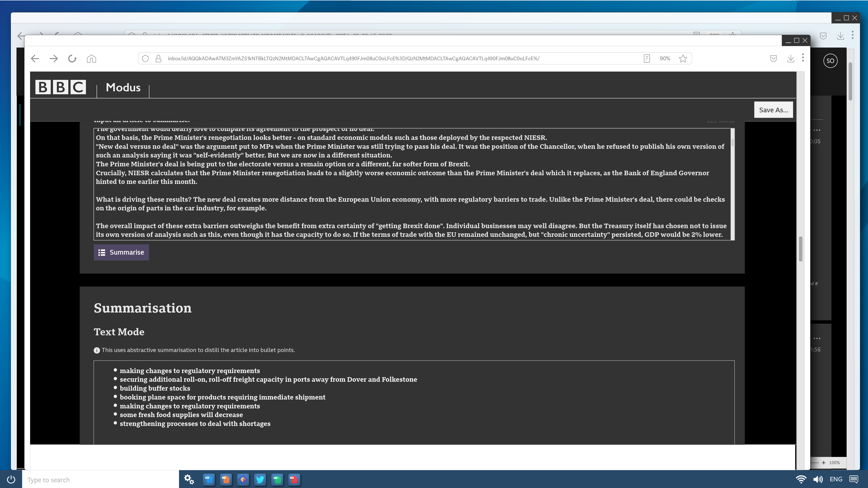Click the Wi-Fi network tray icon
This screenshot has height=488, width=868.
click(x=801, y=479)
